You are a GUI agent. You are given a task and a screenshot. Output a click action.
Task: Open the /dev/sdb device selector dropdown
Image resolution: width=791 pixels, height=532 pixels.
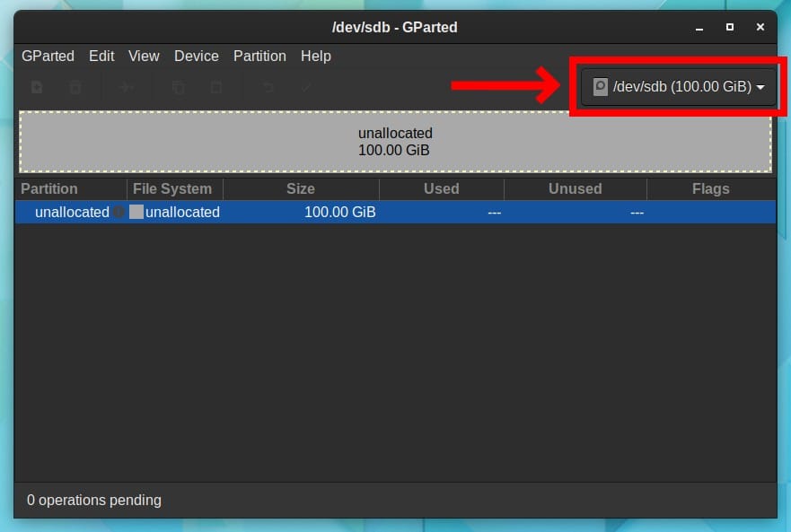click(x=679, y=87)
